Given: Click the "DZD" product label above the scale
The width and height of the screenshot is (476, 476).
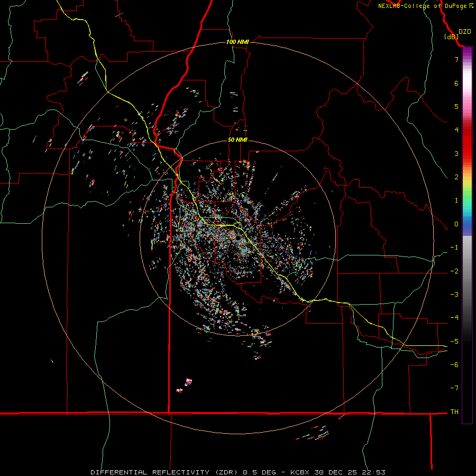Looking at the screenshot, I should [x=464, y=32].
